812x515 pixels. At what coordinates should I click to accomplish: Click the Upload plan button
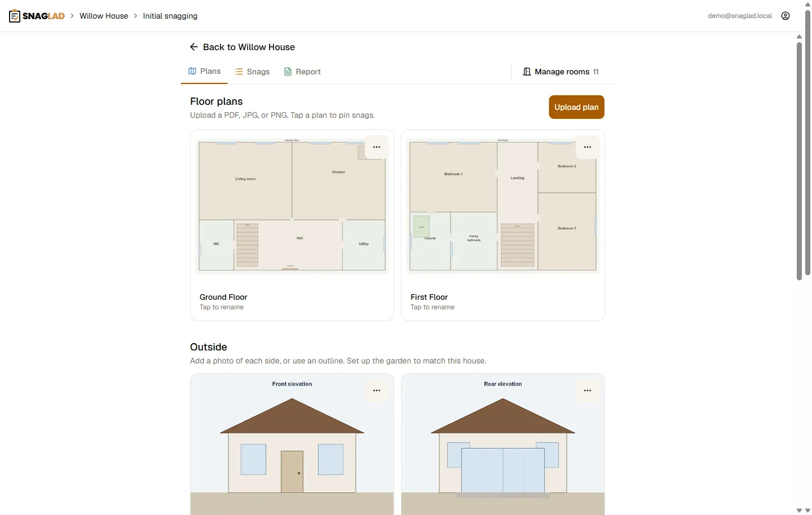(x=576, y=107)
